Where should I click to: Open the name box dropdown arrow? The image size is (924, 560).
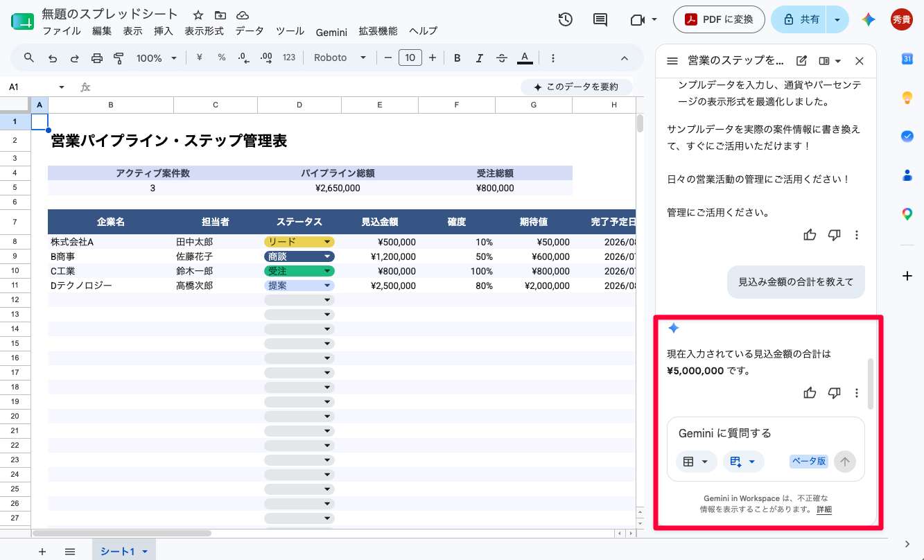pos(62,87)
